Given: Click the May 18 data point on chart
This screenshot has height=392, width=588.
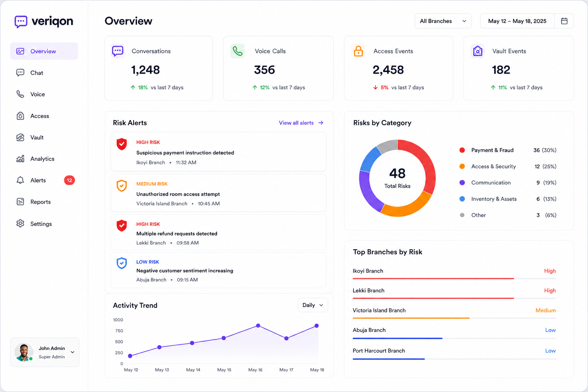Looking at the screenshot, I should pyautogui.click(x=317, y=326).
